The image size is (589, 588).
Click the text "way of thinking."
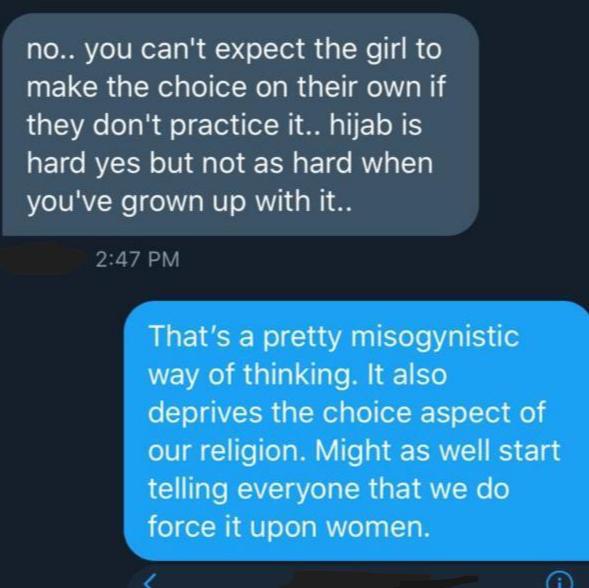pos(251,376)
